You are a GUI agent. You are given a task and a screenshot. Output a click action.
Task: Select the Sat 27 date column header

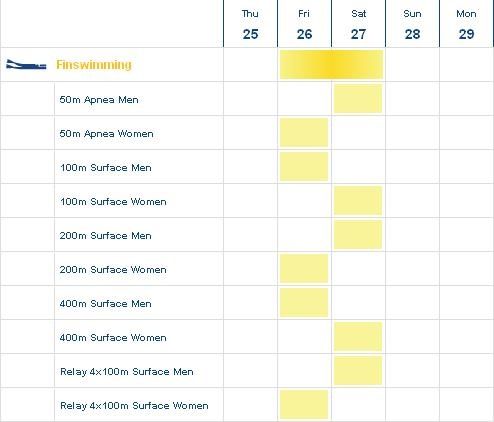point(358,24)
